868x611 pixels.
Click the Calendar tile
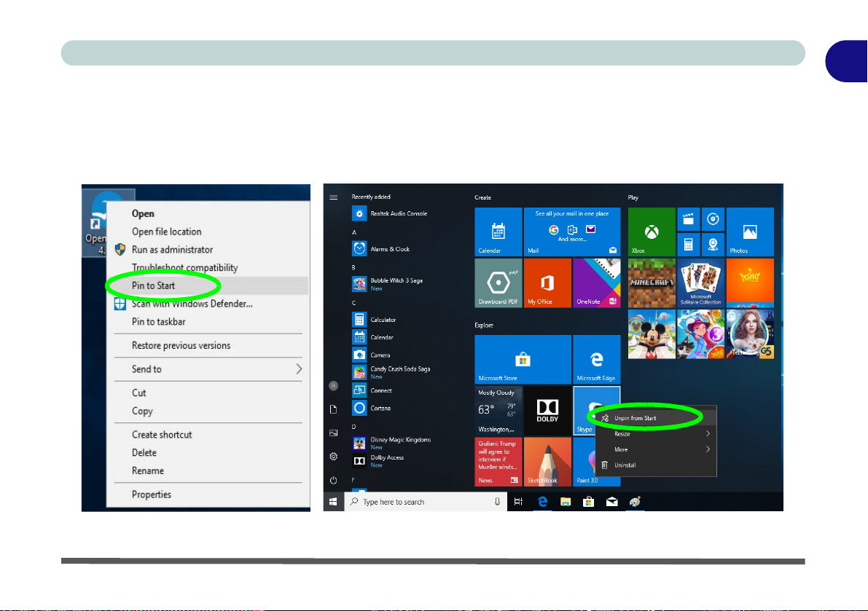pos(498,232)
